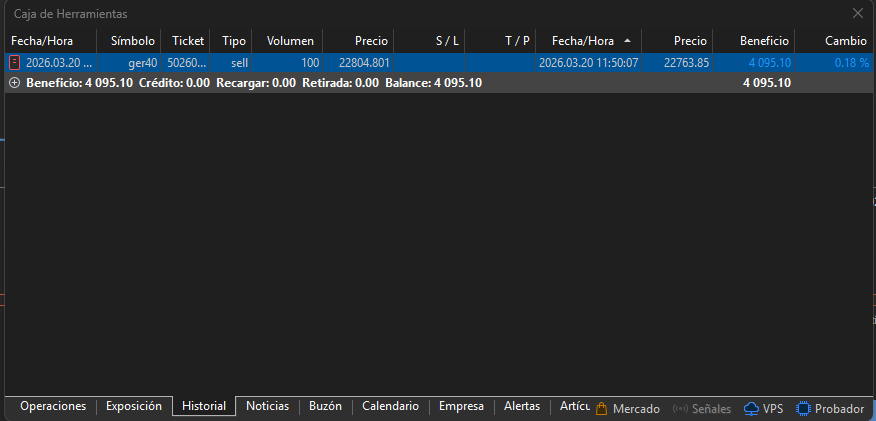Open the Empresa tab
Viewport: 876px width, 421px height.
(460, 406)
